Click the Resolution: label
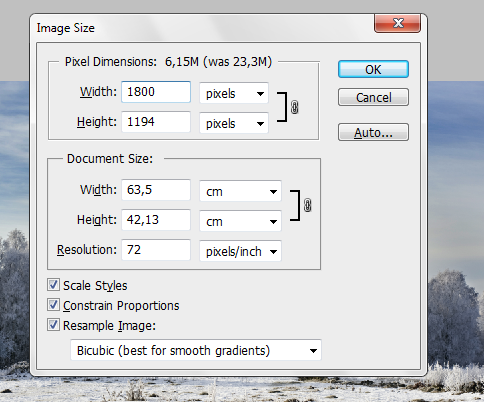The image size is (484, 402). 87,250
